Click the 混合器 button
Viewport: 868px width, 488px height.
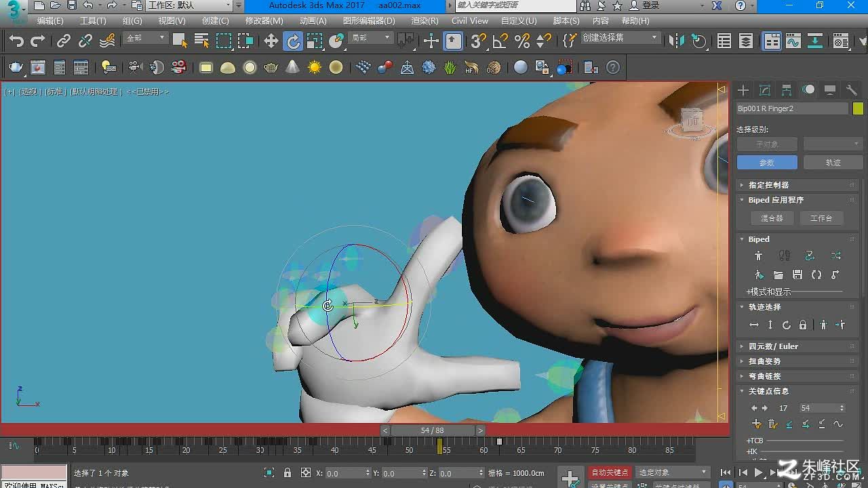point(772,218)
